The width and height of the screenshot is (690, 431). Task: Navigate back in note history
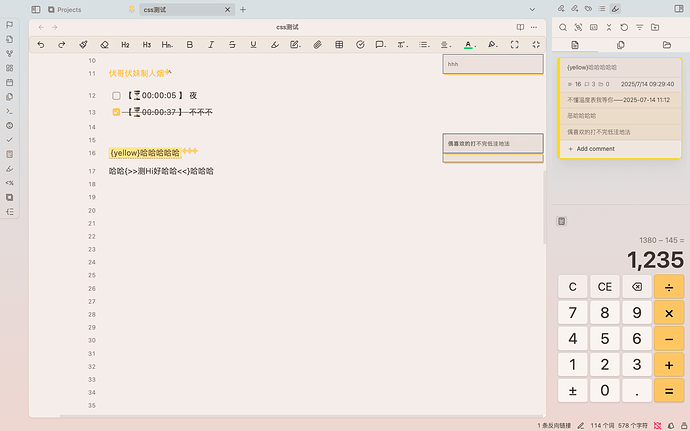pos(41,27)
